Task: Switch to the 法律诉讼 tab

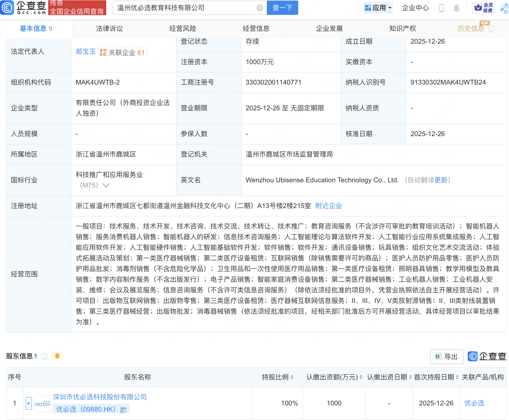Action: point(109,29)
